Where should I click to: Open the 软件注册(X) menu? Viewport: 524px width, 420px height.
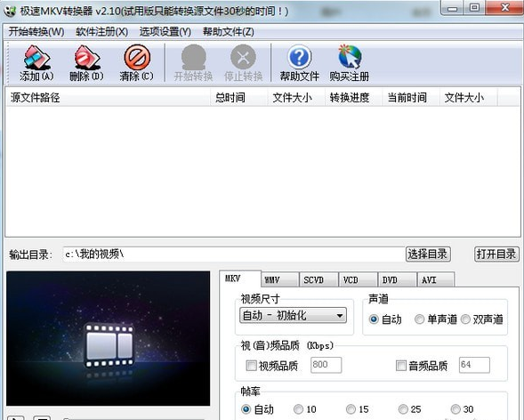(102, 32)
